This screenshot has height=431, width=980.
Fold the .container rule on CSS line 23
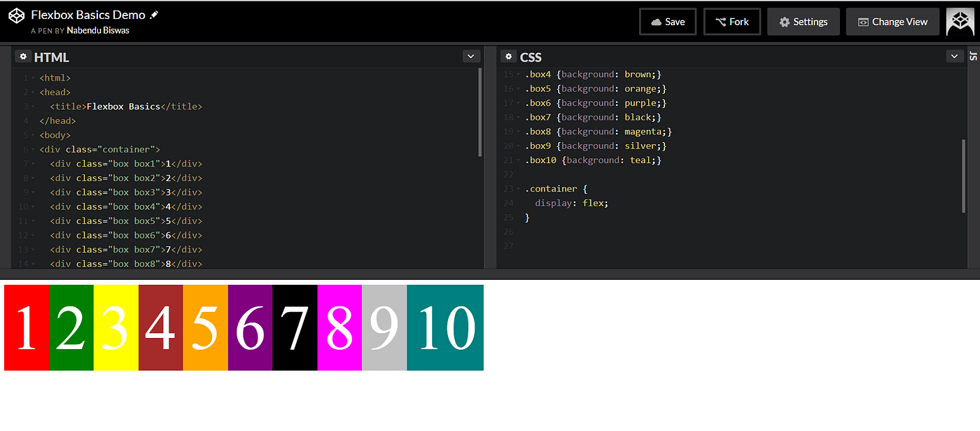point(518,189)
